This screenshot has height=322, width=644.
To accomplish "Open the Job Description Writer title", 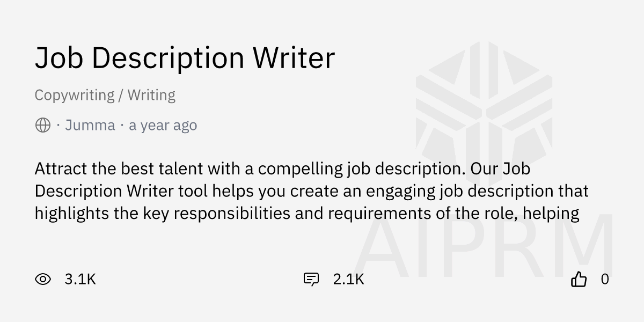I will [185, 57].
